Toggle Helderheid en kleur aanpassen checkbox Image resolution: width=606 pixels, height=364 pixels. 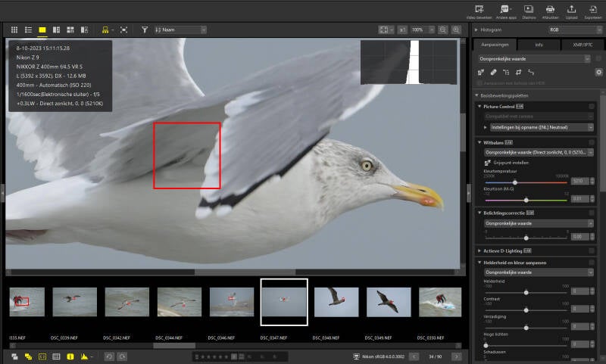592,263
